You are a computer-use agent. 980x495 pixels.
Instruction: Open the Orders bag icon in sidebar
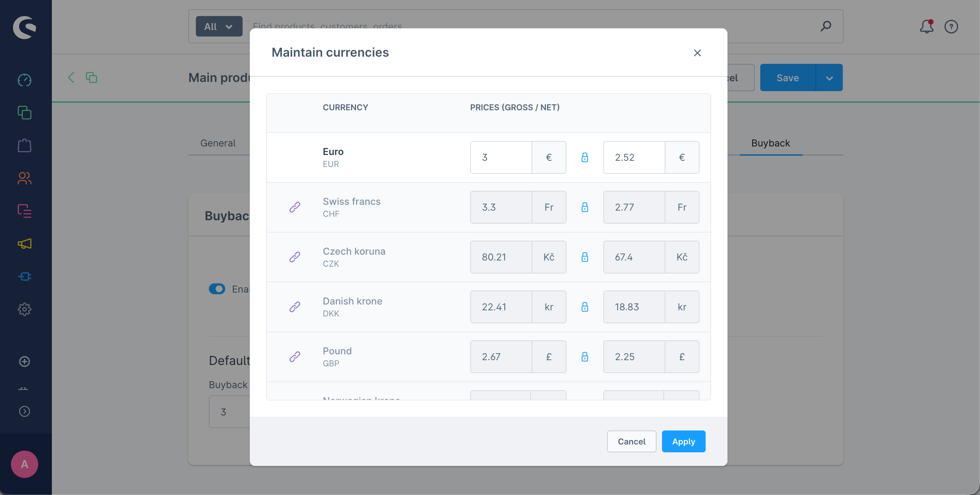[x=25, y=145]
